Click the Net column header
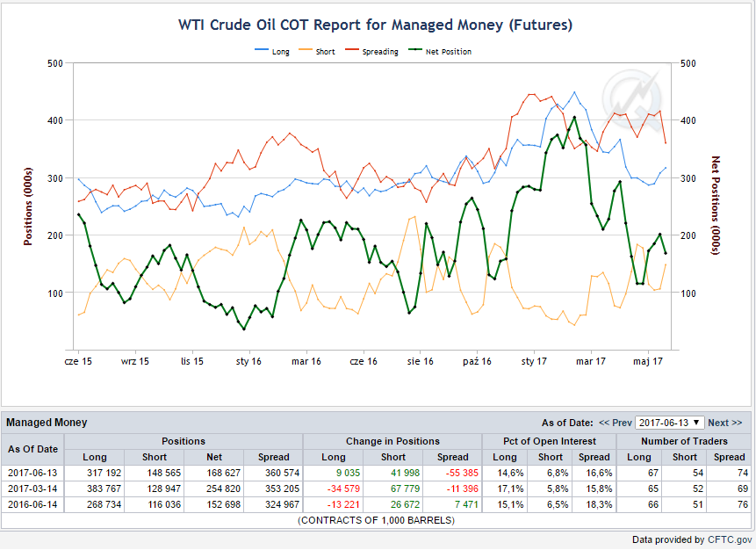Image resolution: width=756 pixels, height=550 pixels. (x=214, y=458)
